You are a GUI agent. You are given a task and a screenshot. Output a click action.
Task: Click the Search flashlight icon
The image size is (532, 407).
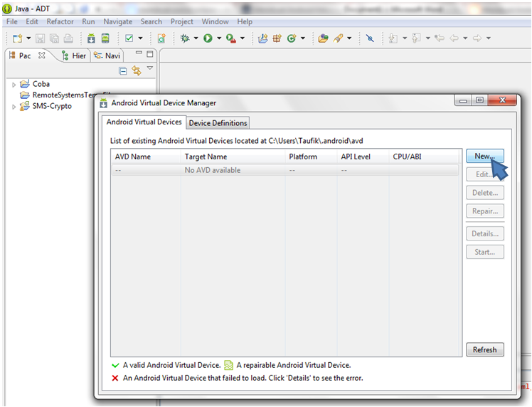[x=338, y=38]
